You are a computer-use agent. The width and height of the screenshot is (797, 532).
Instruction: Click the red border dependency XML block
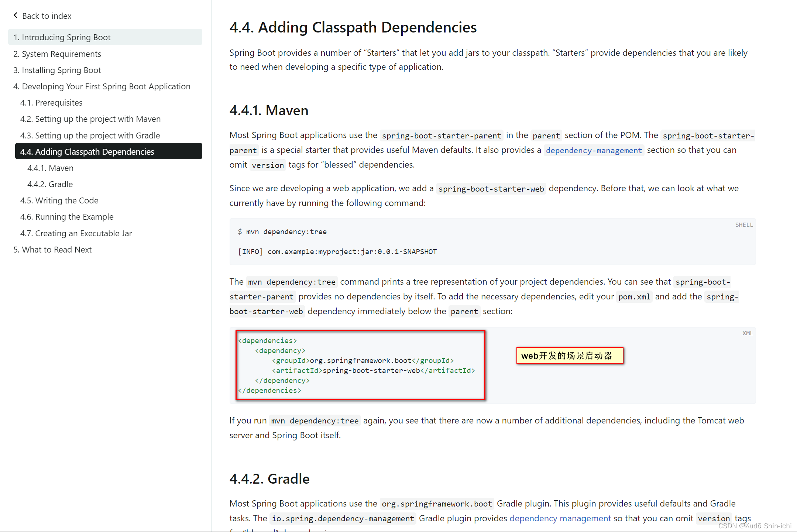click(x=361, y=364)
